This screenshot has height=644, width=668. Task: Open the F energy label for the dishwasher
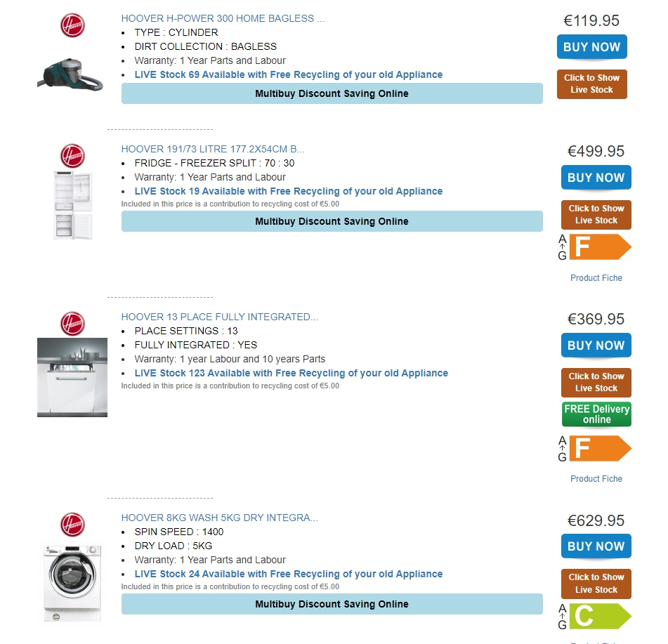[x=595, y=449]
